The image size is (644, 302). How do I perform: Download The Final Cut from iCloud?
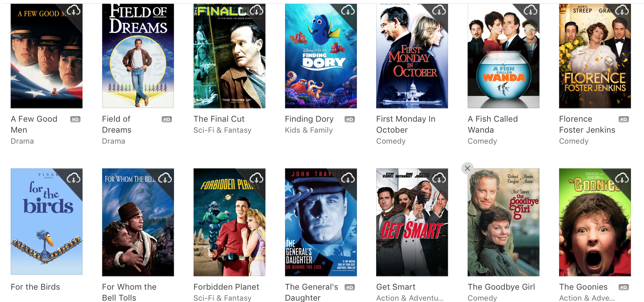click(x=257, y=11)
